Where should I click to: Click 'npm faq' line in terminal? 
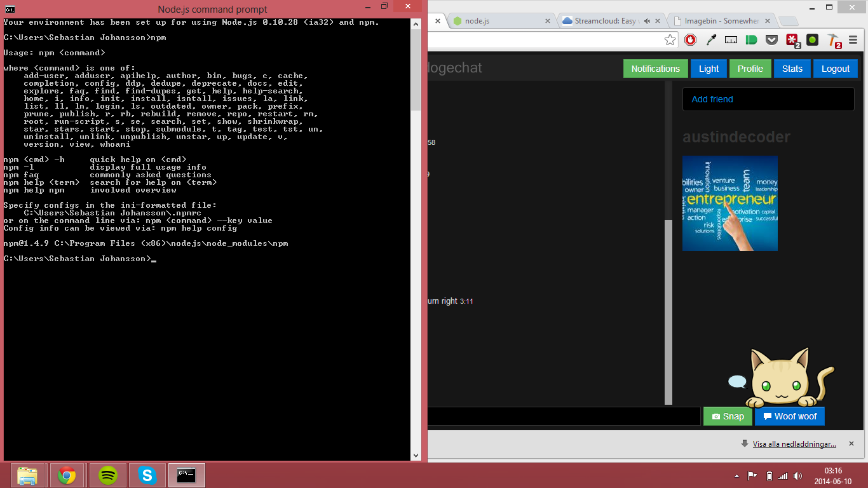[107, 175]
